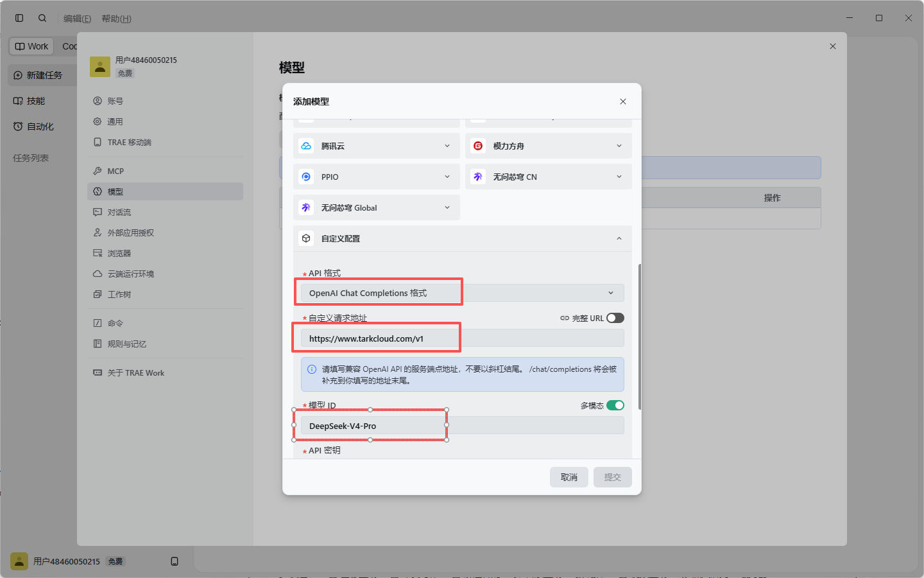Switch to the Work tab
Viewport: 924px width, 578px height.
[31, 46]
